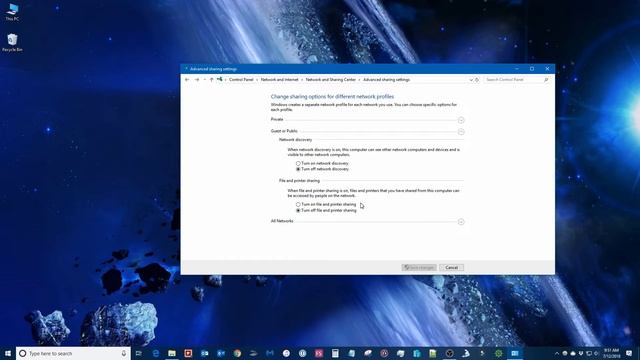Click the Change sharing options heading

[332, 96]
